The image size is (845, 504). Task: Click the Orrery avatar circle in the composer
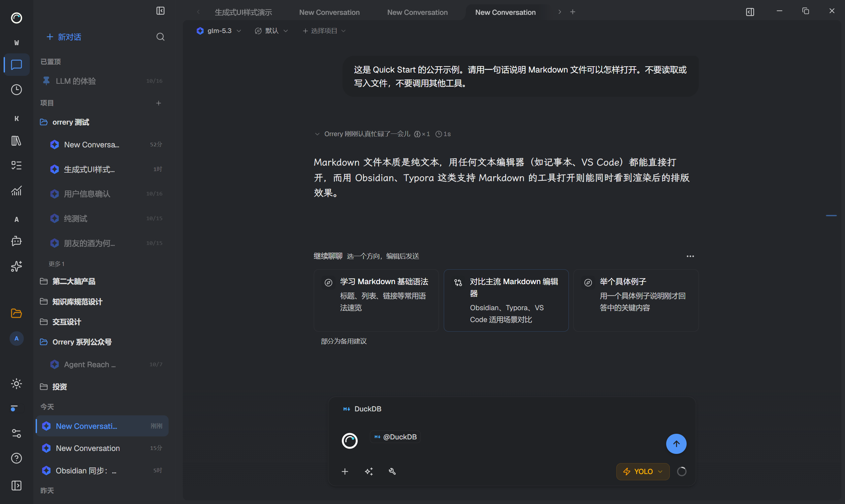click(350, 441)
